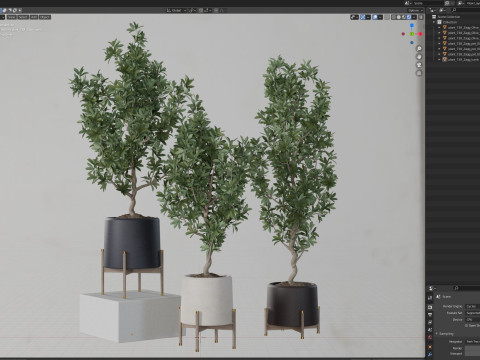Open the Tool properties tab
This screenshot has height=360, width=480.
tap(430, 297)
